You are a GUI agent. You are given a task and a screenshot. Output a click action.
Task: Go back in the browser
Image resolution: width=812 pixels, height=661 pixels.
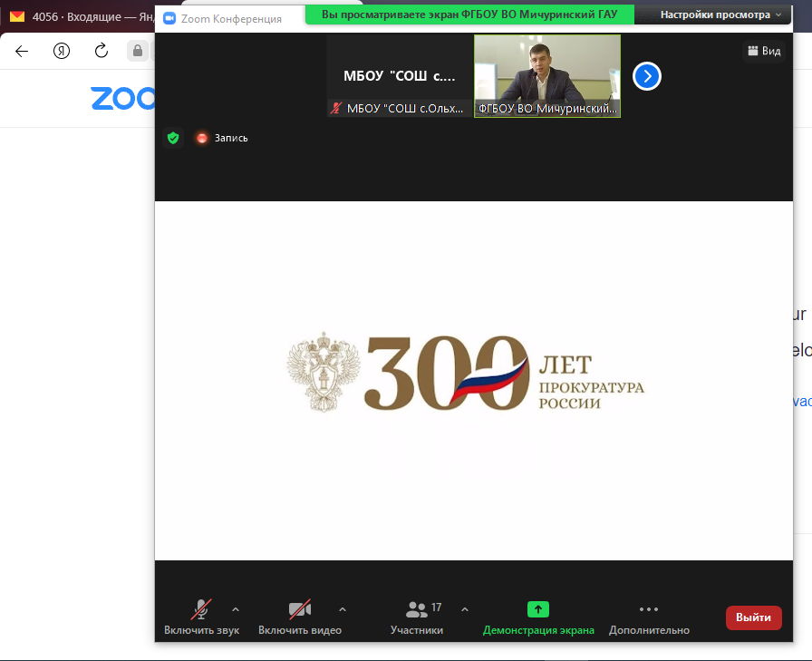click(x=22, y=51)
